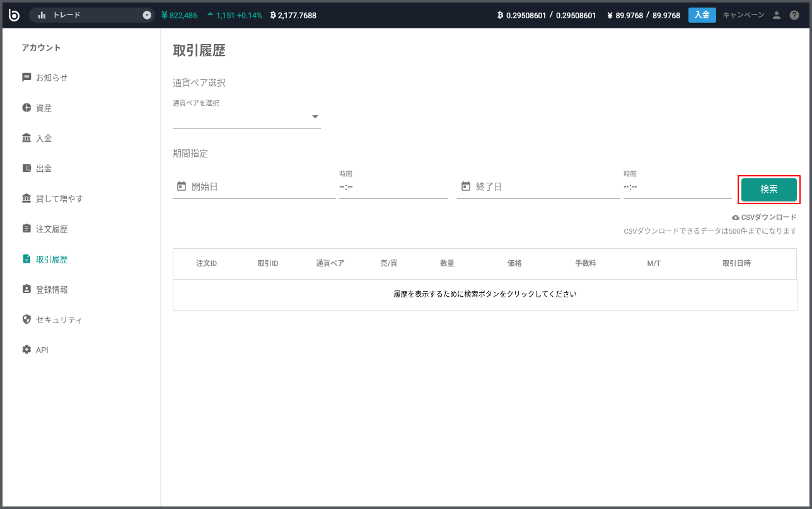Click the volume value 2,177.7688
The height and width of the screenshot is (509, 812).
(293, 15)
